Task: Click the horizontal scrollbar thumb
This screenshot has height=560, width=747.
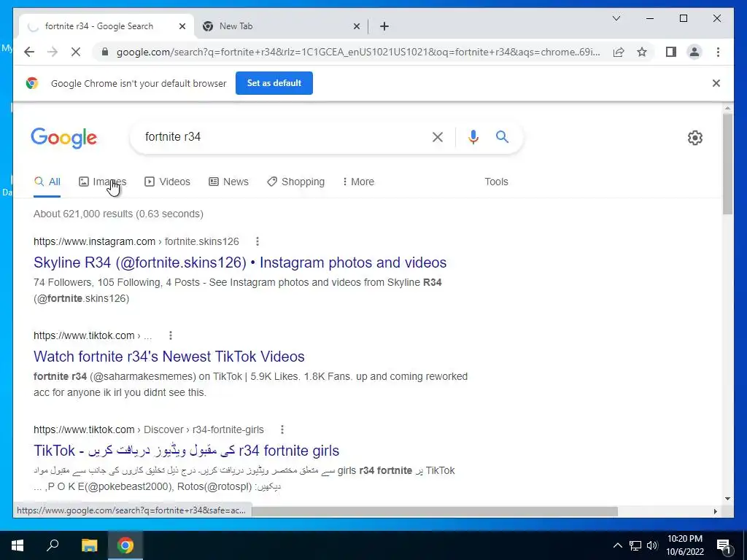Action: point(435,511)
